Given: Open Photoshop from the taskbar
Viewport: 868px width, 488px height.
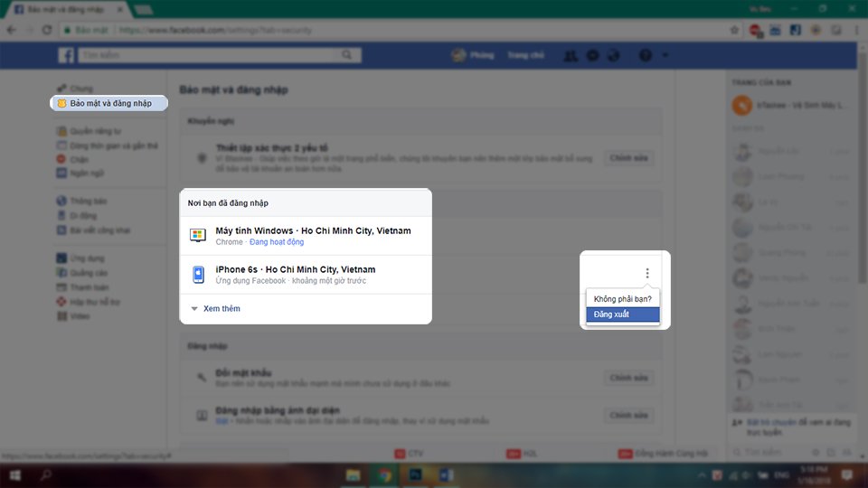Looking at the screenshot, I should [x=415, y=475].
